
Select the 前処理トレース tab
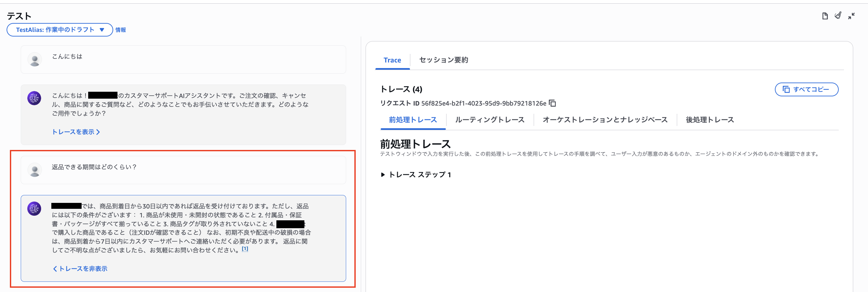(x=413, y=120)
